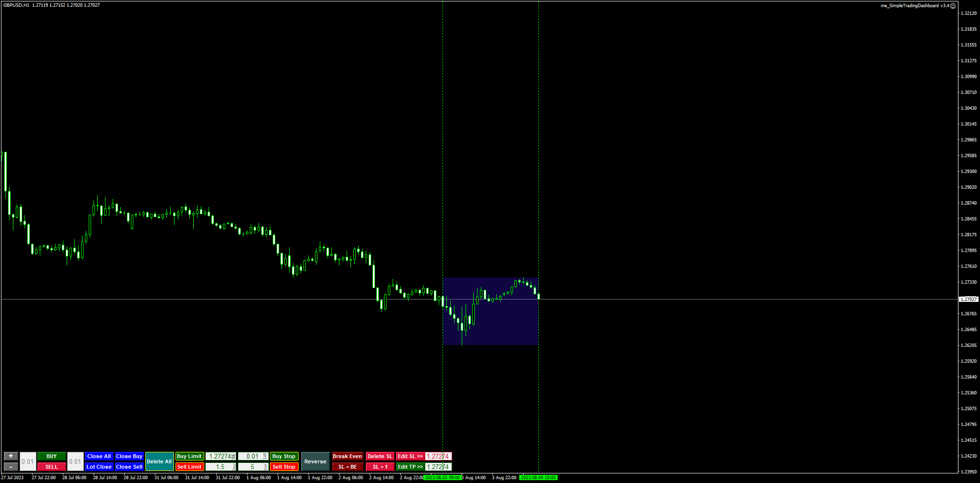This screenshot has width=980, height=483.
Task: Click the 27 Jul 2023 date label
Action: (x=12, y=478)
